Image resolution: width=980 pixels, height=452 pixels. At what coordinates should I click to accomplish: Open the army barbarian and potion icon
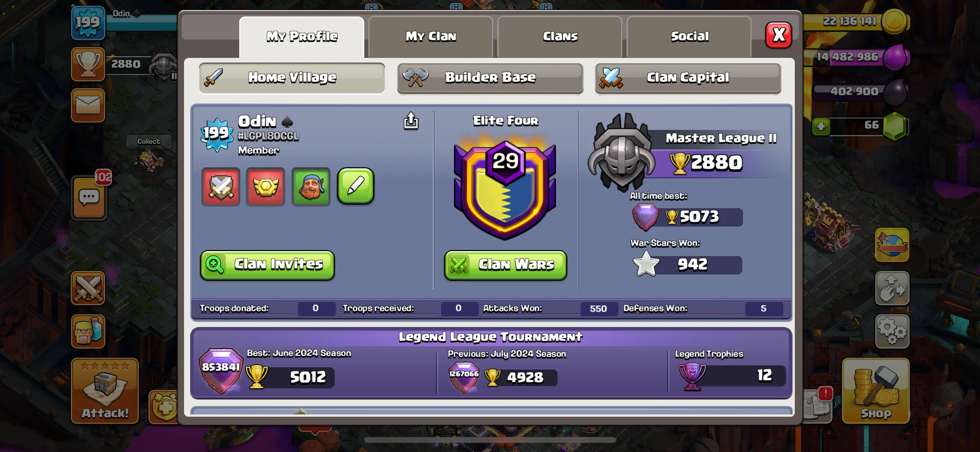[88, 331]
